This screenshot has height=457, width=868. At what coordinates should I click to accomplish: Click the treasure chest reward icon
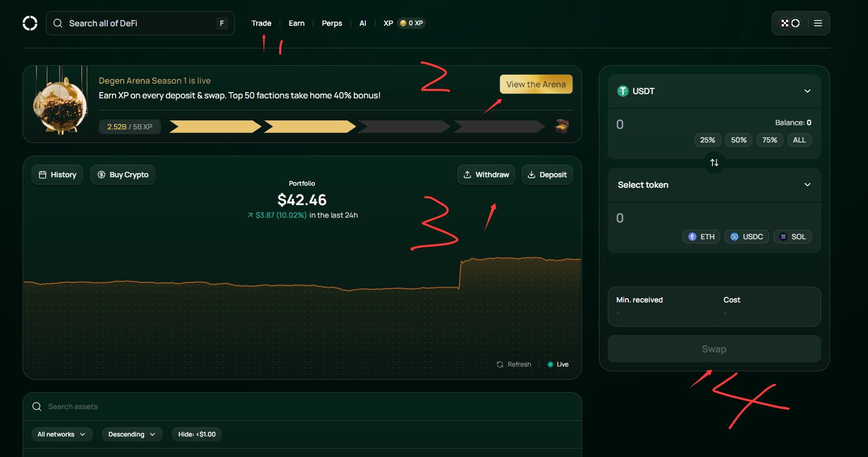(562, 126)
